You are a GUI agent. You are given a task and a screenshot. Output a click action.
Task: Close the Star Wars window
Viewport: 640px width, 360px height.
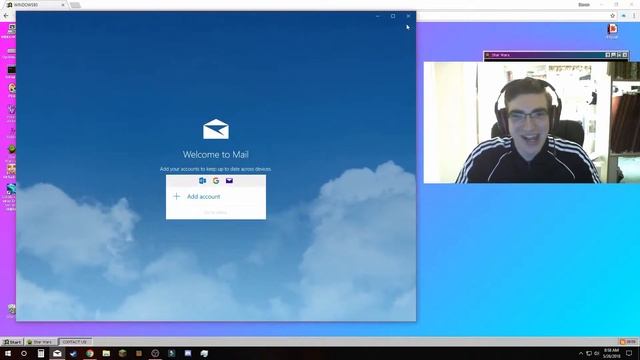[x=624, y=55]
